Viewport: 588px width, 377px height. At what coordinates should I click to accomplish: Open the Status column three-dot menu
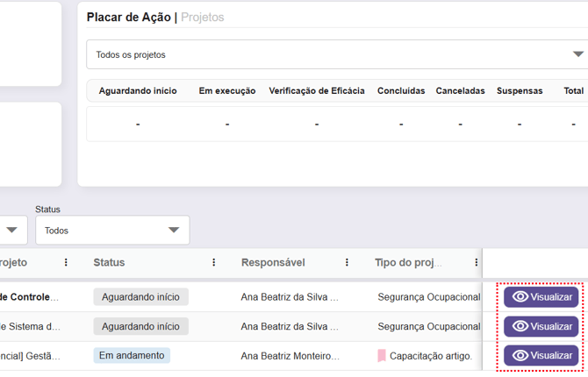click(x=214, y=262)
